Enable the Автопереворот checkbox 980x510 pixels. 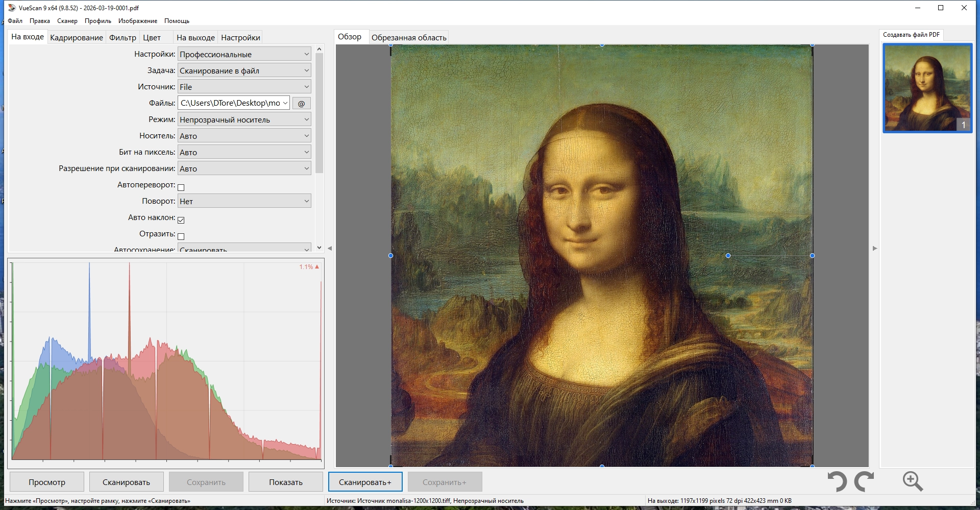181,187
